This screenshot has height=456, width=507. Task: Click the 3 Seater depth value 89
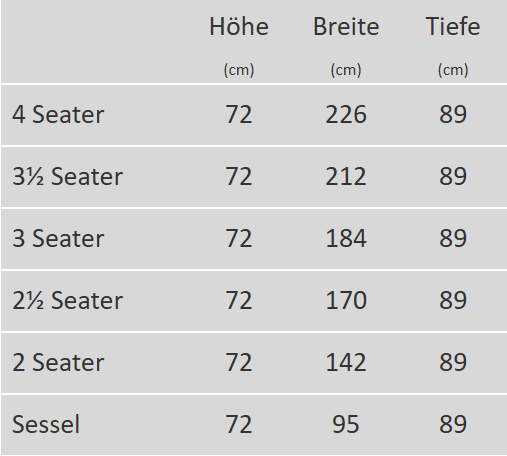(453, 238)
